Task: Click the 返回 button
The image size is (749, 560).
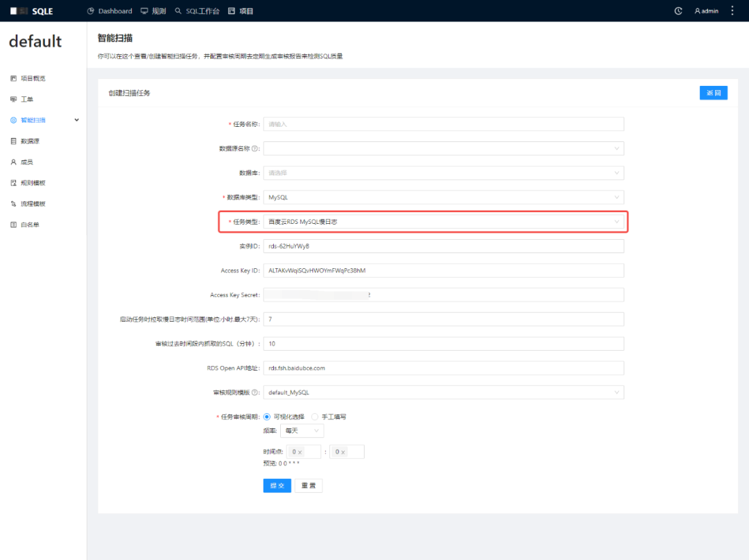Action: [713, 93]
